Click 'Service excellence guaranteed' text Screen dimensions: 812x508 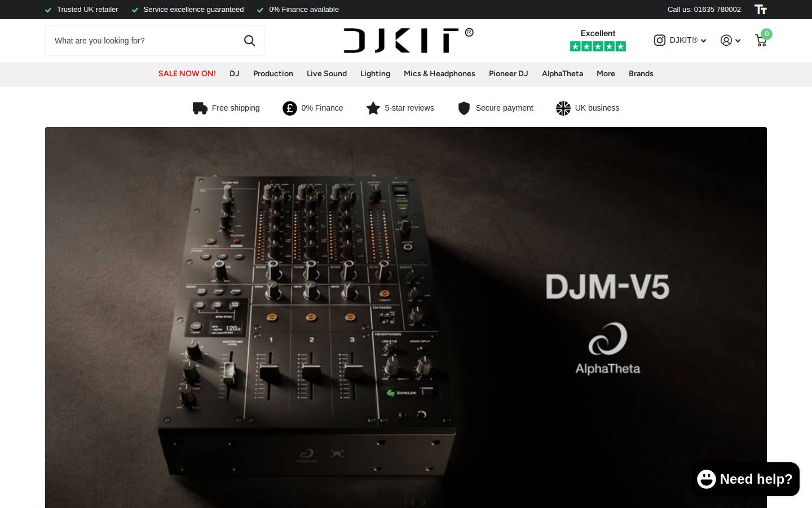[x=193, y=10]
